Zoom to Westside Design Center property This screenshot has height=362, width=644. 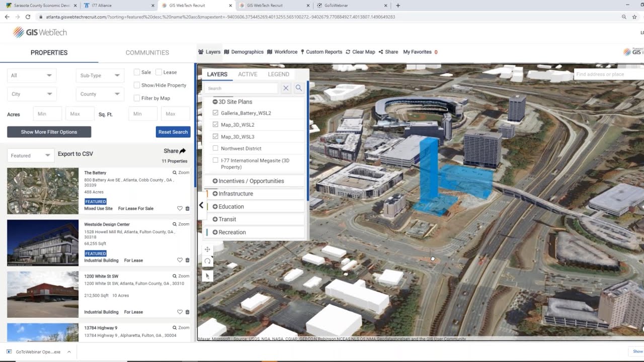click(181, 224)
